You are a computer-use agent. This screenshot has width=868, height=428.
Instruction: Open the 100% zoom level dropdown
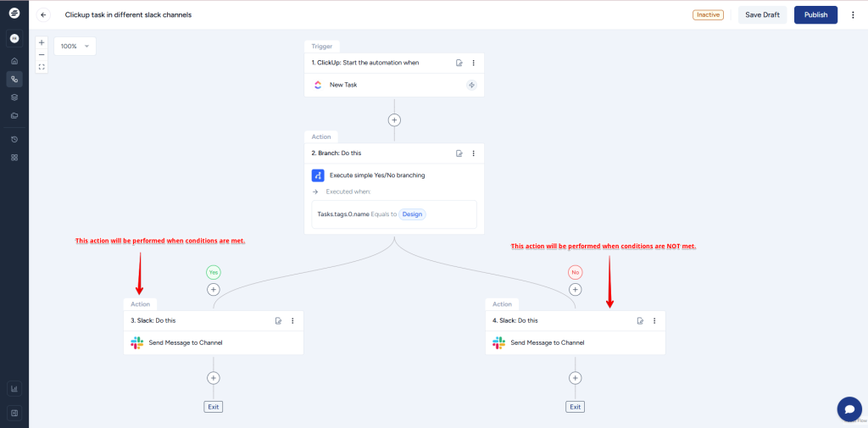pyautogui.click(x=75, y=46)
